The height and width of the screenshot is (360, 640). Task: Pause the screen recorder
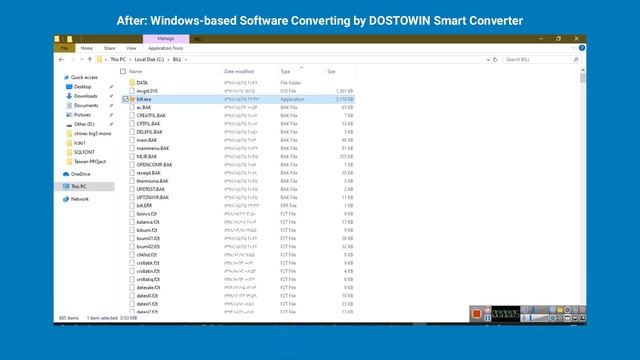click(x=487, y=318)
